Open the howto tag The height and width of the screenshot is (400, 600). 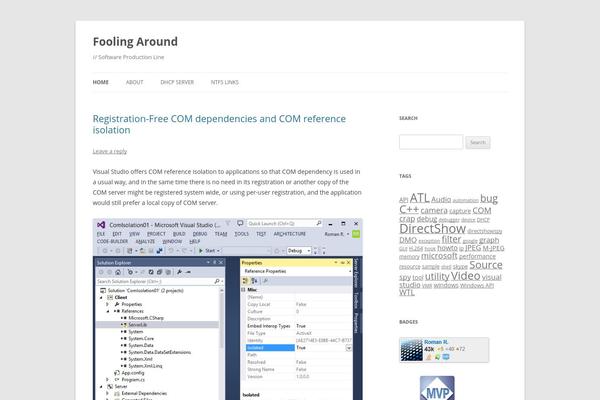click(x=447, y=248)
